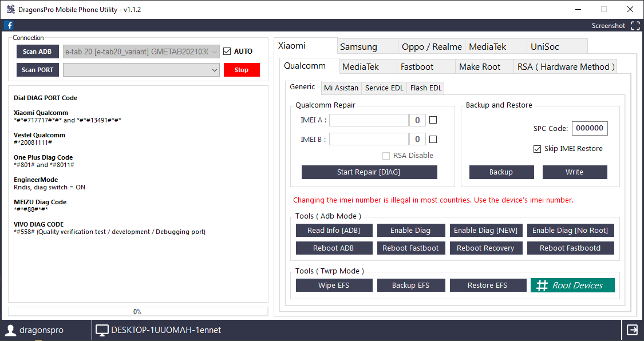
Task: Click the dragonspro user profile icon
Action: pos(10,330)
